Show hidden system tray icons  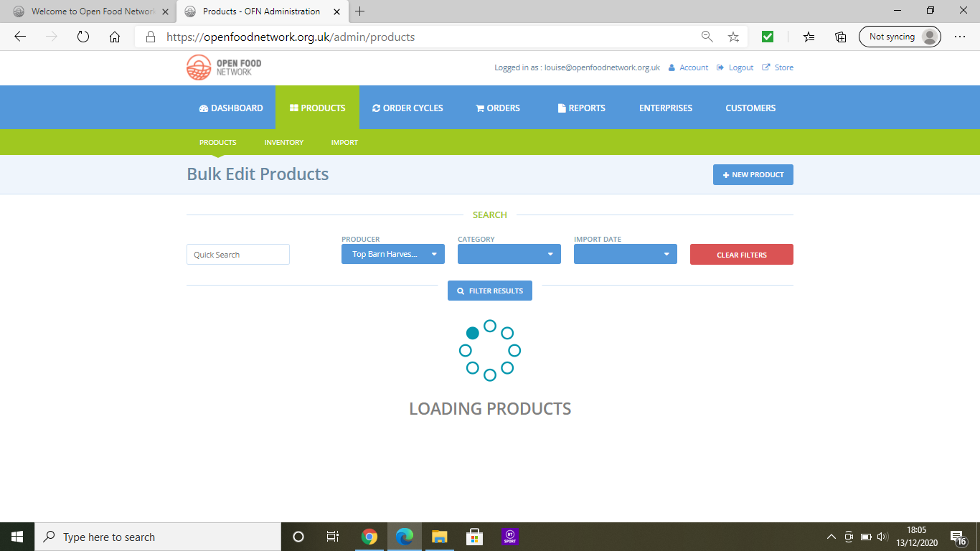point(831,537)
